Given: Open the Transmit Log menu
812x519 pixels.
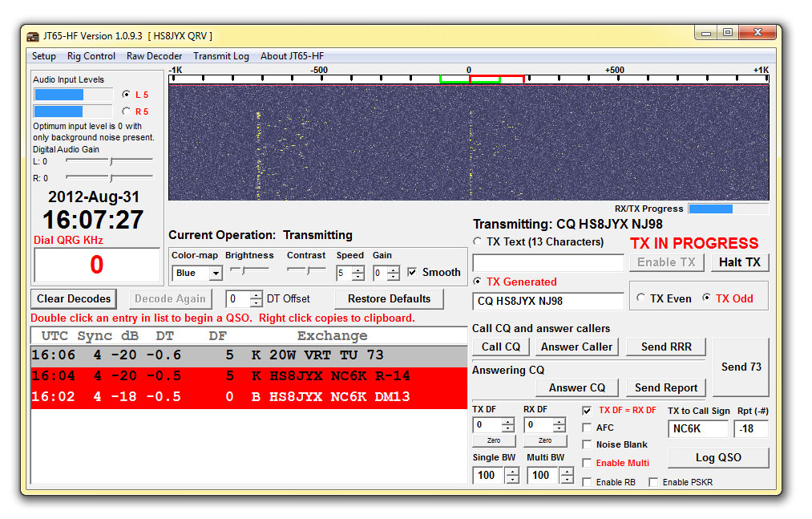Looking at the screenshot, I should [x=221, y=56].
